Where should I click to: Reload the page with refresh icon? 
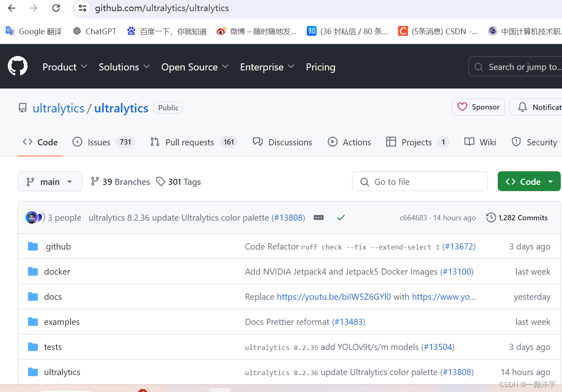[x=56, y=8]
